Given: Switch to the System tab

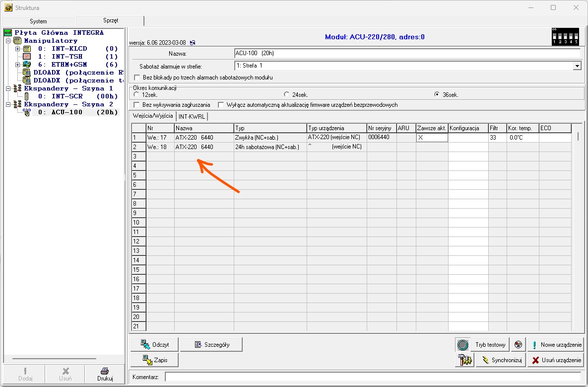Looking at the screenshot, I should 38,21.
